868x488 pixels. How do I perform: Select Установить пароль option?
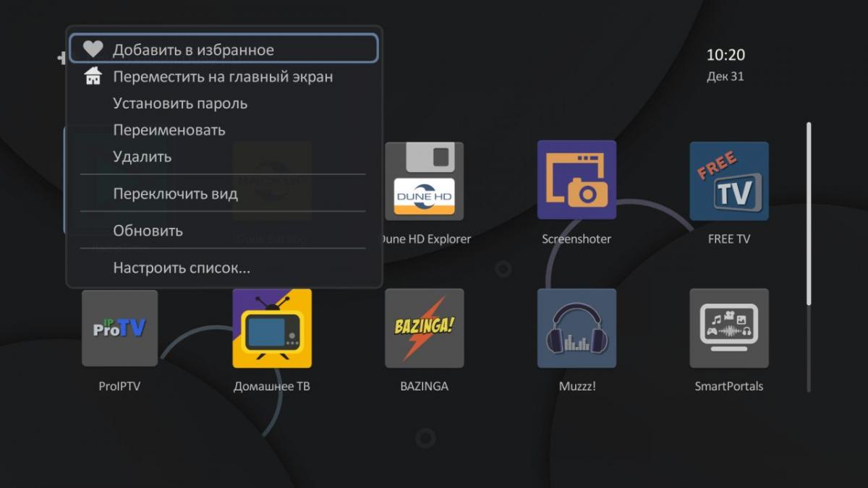pos(224,103)
